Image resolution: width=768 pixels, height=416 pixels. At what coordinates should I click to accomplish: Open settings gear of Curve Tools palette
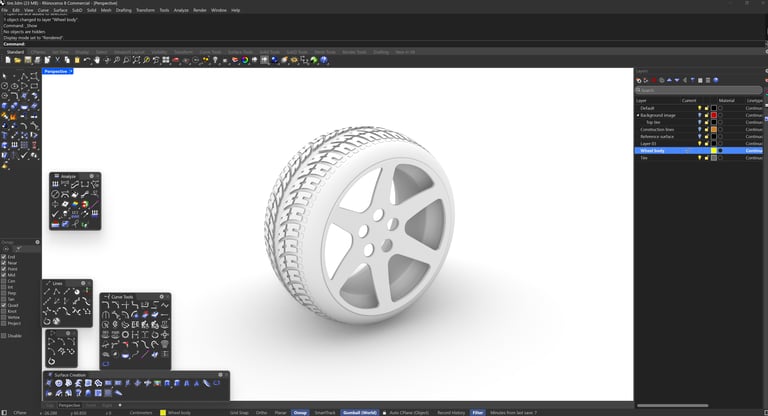point(159,296)
